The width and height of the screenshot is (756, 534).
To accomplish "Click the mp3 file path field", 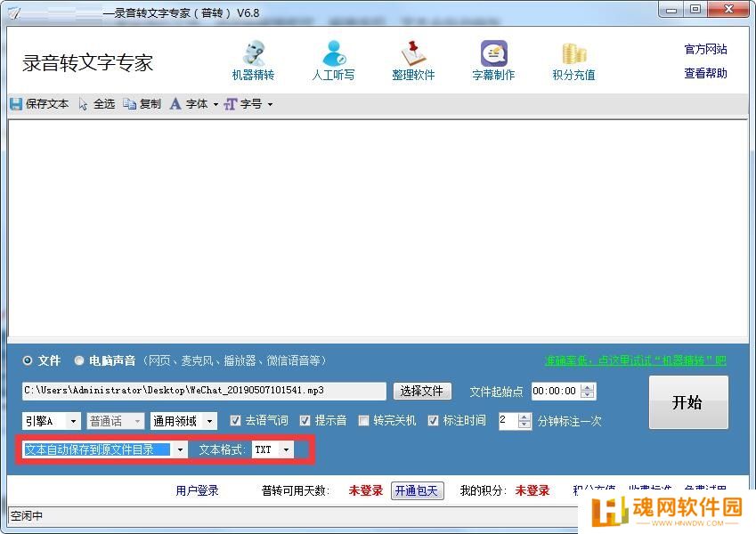I will point(204,391).
